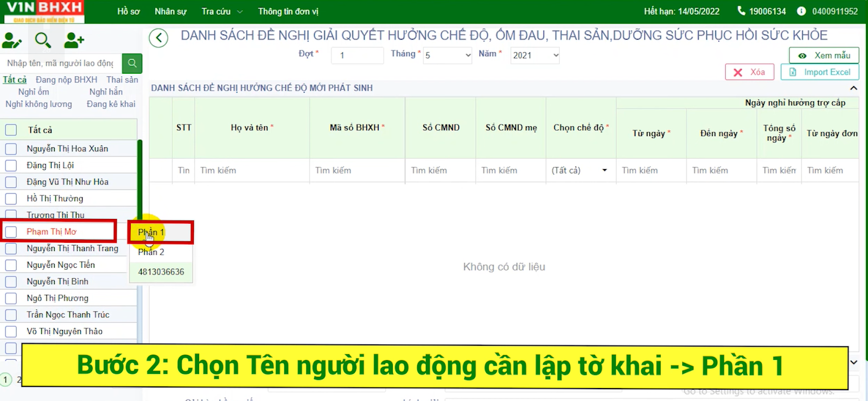868x401 pixels.
Task: Tick checkbox for Ngô Thị Phương
Action: pos(11,298)
